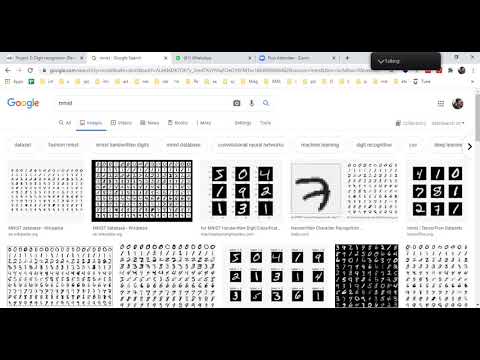Filter by the 'mnist handwritten digits' chip
The width and height of the screenshot is (480, 360).
[122, 145]
